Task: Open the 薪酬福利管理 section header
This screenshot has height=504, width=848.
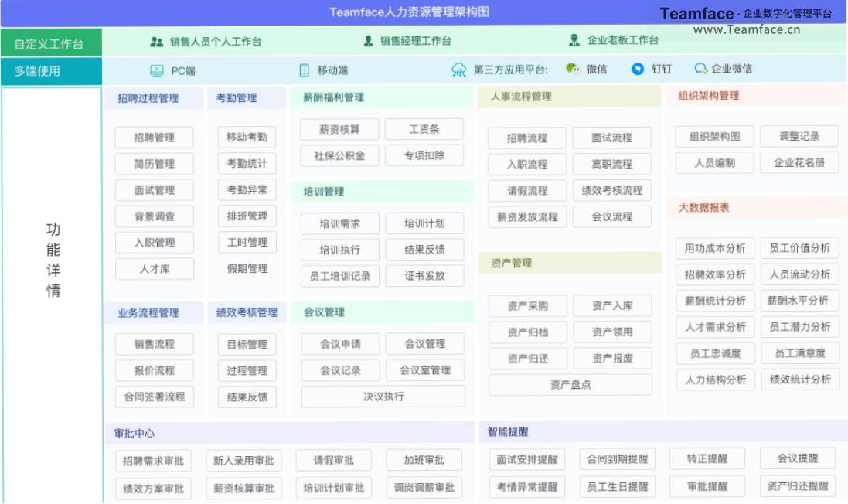Action: pos(382,97)
